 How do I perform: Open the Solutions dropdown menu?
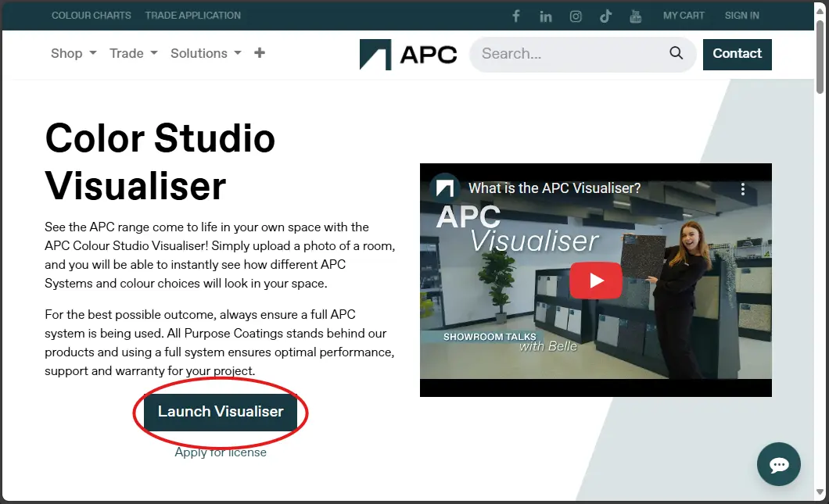[206, 53]
